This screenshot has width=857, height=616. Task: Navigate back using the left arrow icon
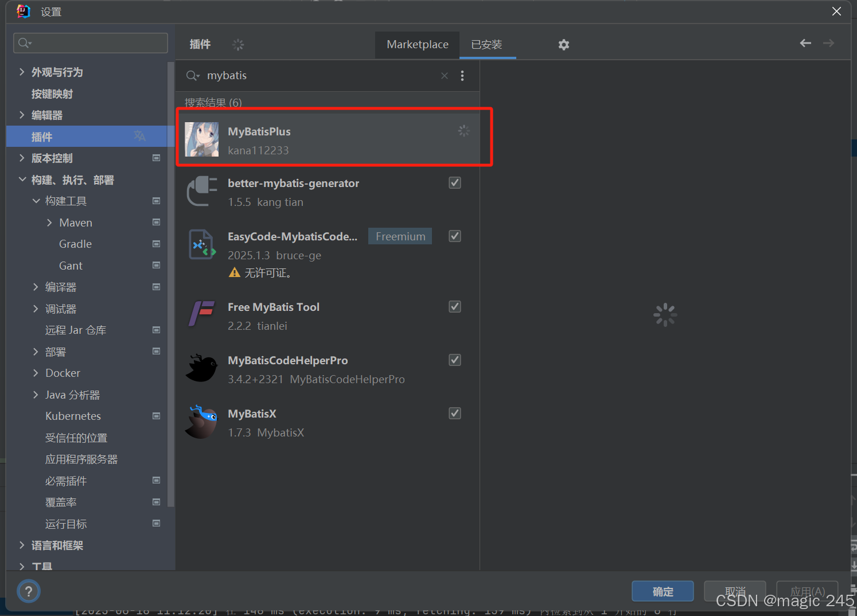click(x=805, y=43)
